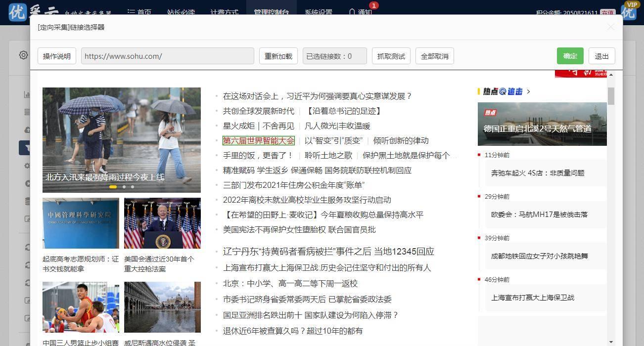Open 计费方式 in the top navigation

[x=225, y=12]
